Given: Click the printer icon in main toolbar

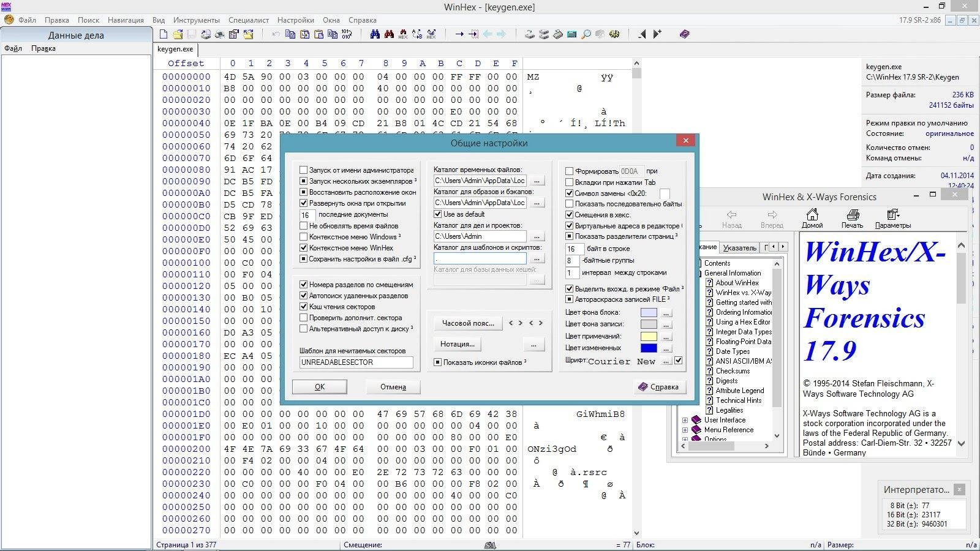Looking at the screenshot, I should click(219, 34).
